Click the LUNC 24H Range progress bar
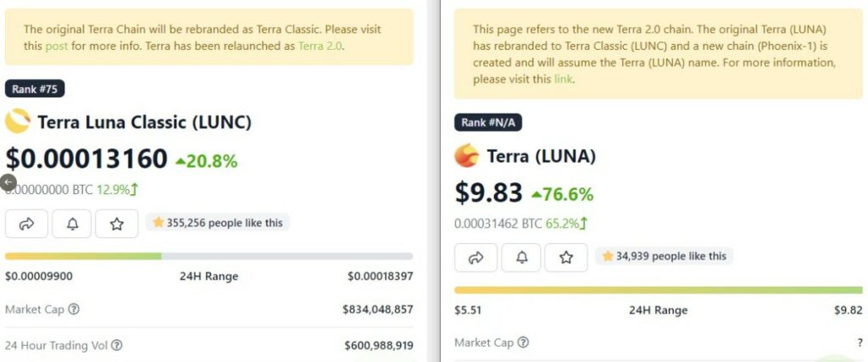 point(209,256)
